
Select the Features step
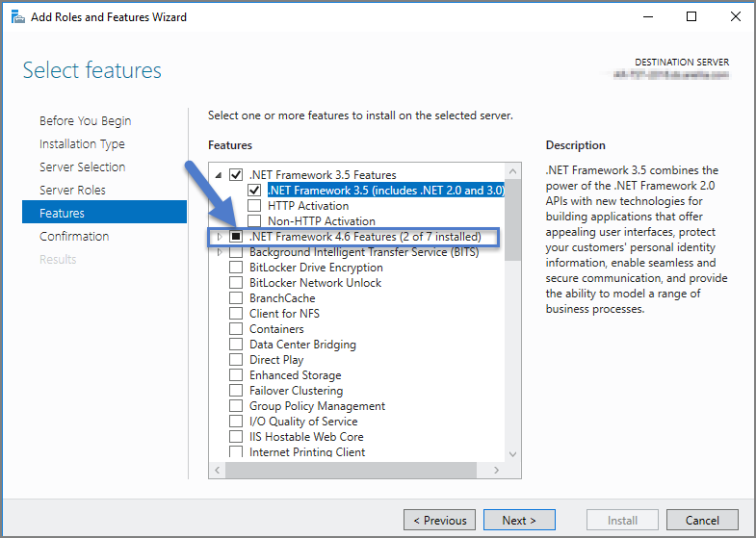[104, 212]
